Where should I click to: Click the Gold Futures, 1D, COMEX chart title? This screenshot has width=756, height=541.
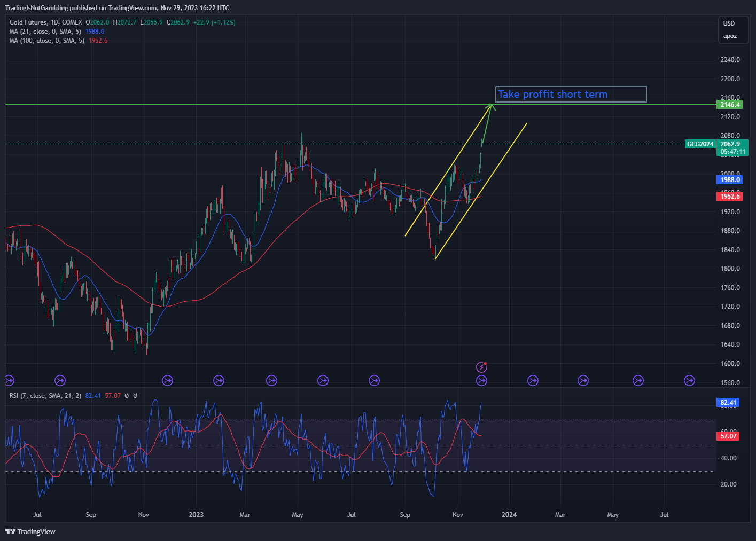click(46, 22)
